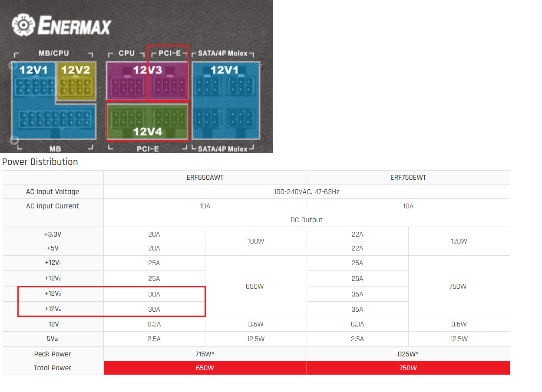Select the ERF650AWT column header
This screenshot has width=542, height=392.
click(205, 178)
